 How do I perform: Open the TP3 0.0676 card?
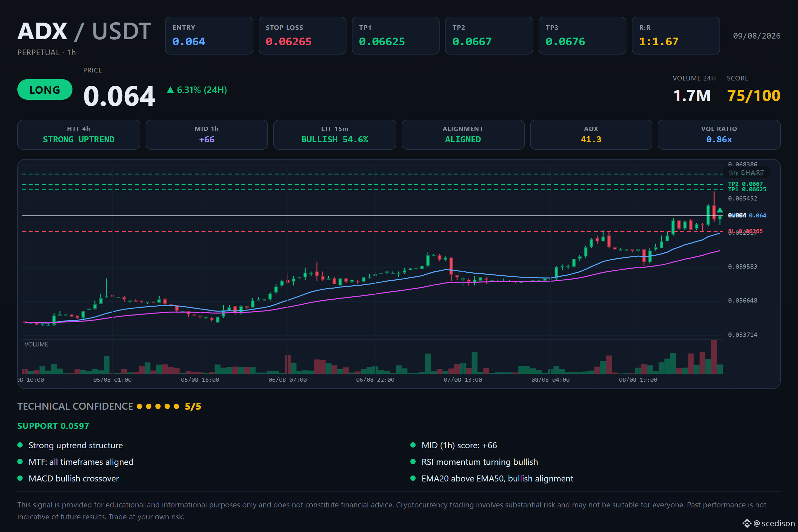coord(582,36)
